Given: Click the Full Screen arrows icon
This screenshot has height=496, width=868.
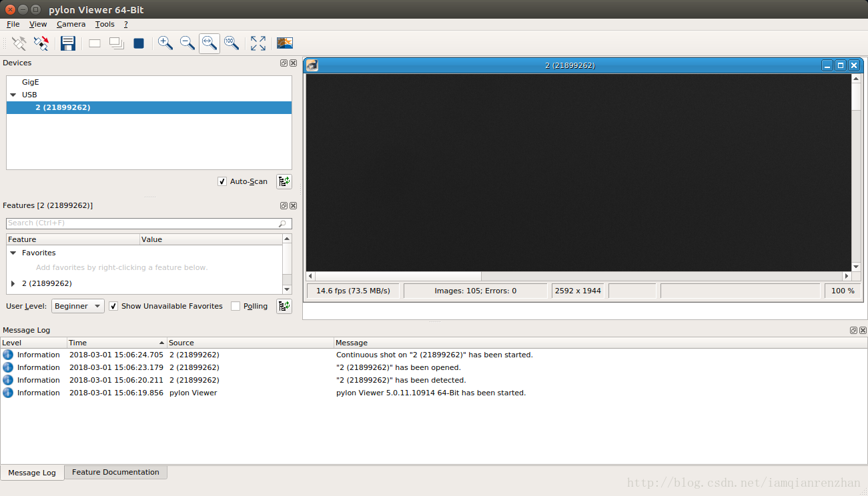Looking at the screenshot, I should tap(258, 43).
